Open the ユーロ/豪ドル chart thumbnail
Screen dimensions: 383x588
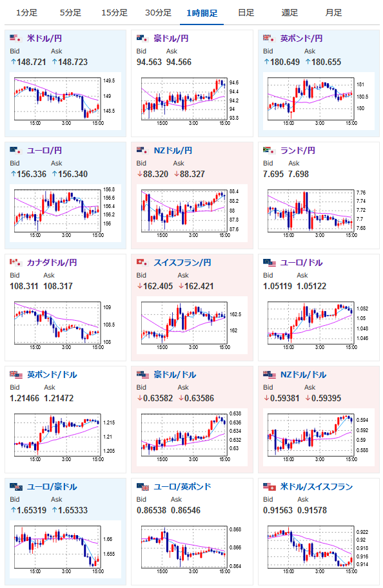pos(65,549)
